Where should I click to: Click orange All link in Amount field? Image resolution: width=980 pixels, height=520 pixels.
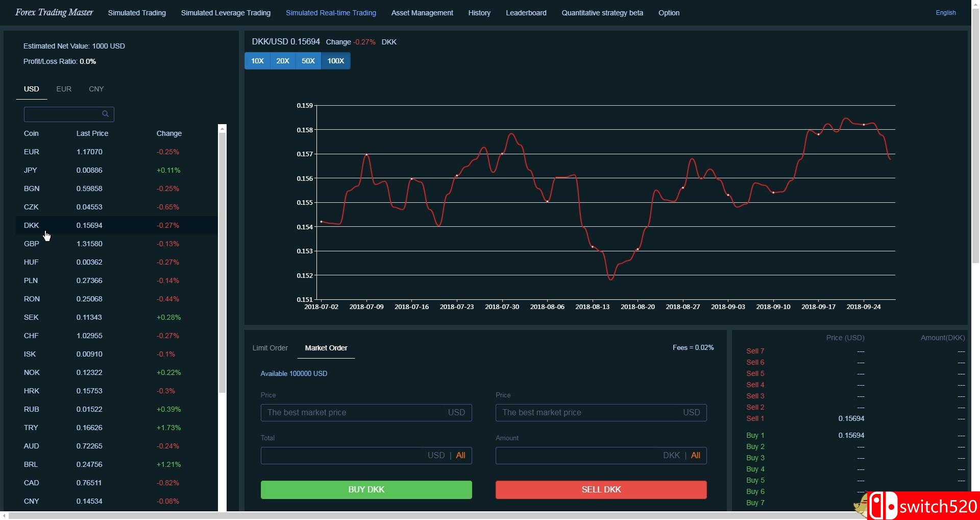click(695, 456)
